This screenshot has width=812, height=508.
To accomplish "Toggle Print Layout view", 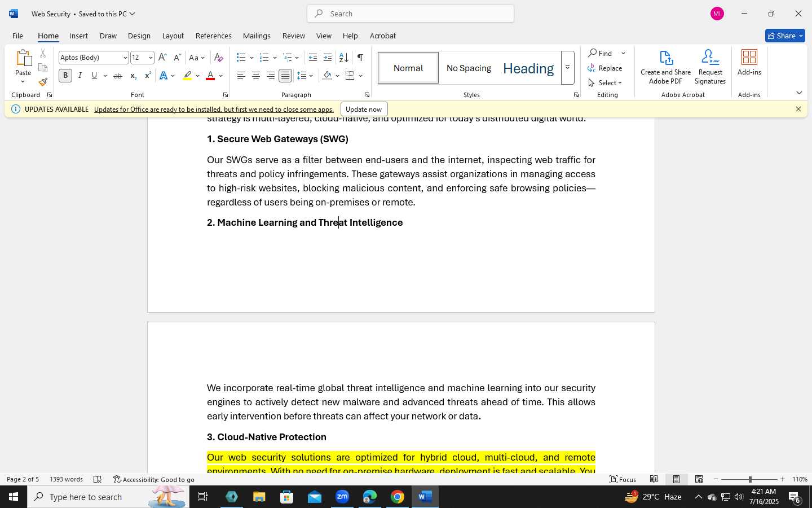I will point(677,479).
